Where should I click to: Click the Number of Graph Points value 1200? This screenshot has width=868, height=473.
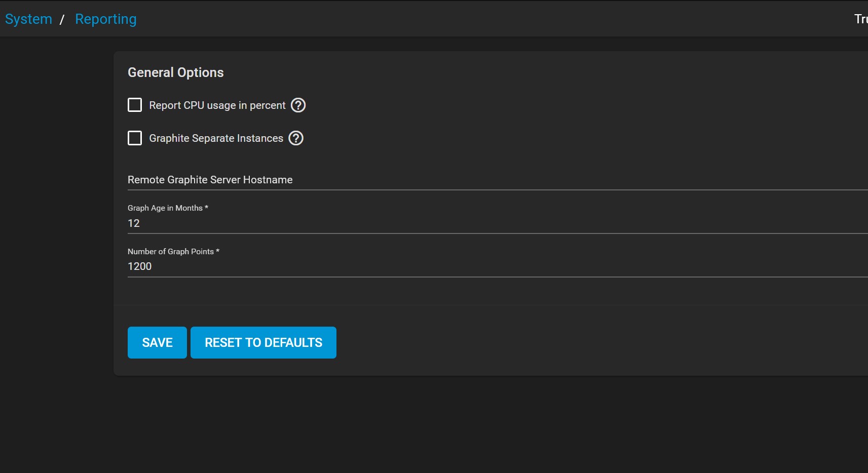(140, 266)
